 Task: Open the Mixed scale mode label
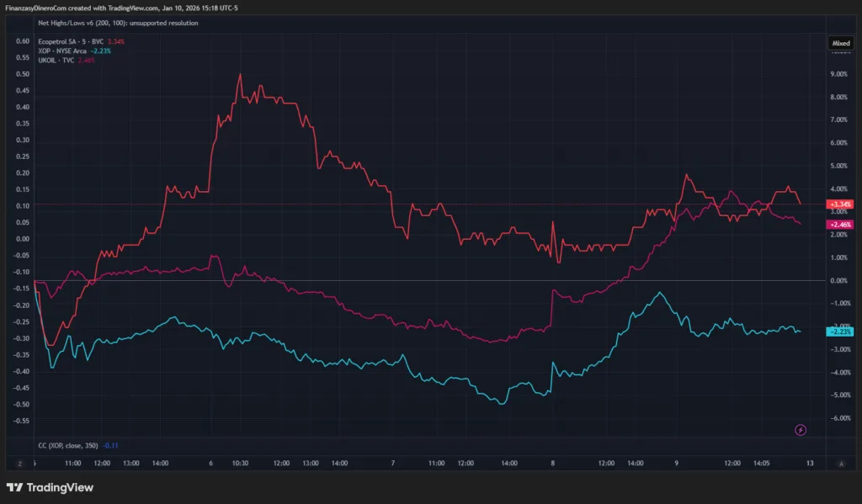[841, 42]
